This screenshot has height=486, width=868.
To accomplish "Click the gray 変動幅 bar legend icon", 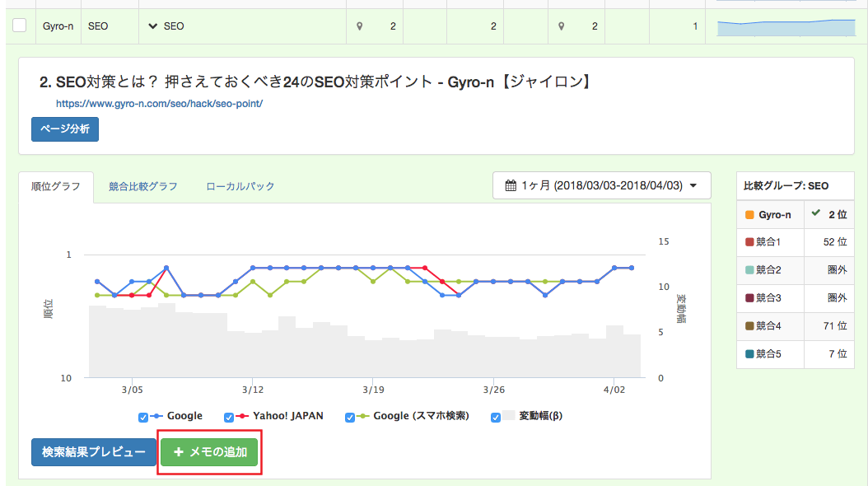I will coord(509,416).
